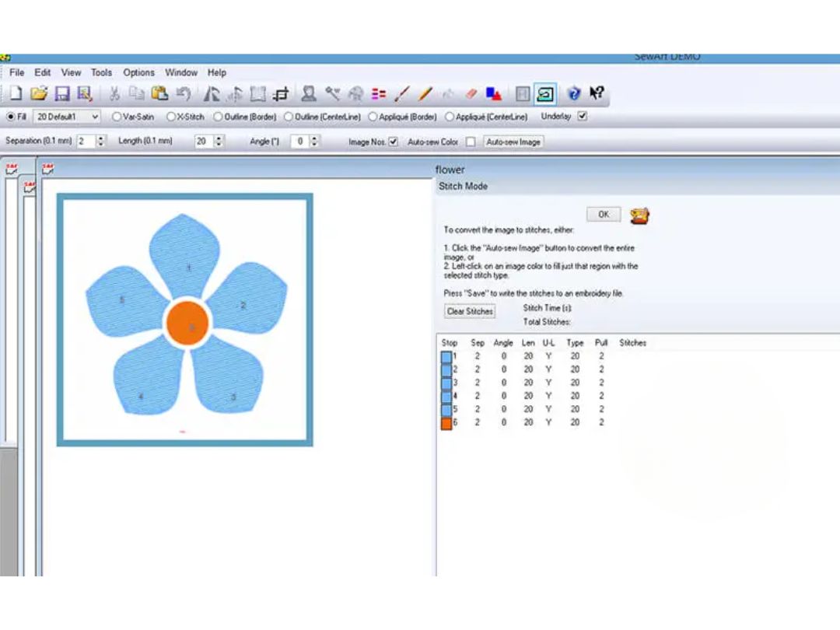Open the File menu
The width and height of the screenshot is (840, 630).
[16, 72]
